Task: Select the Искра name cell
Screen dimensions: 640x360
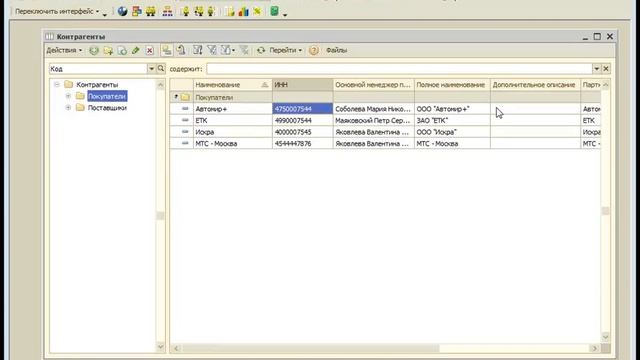Action: pos(233,132)
